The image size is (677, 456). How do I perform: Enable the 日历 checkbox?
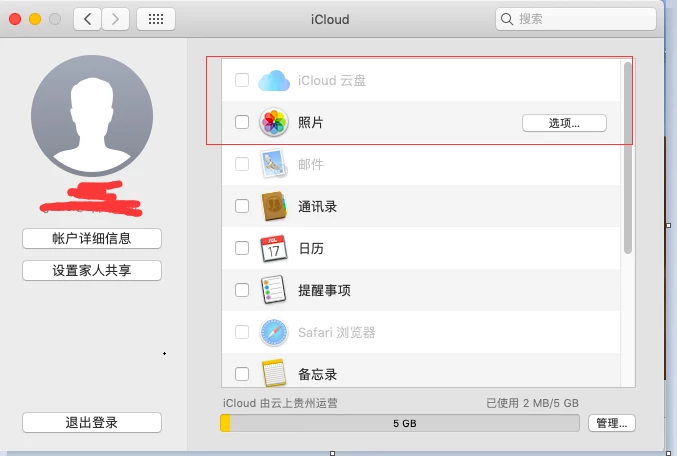pos(242,248)
